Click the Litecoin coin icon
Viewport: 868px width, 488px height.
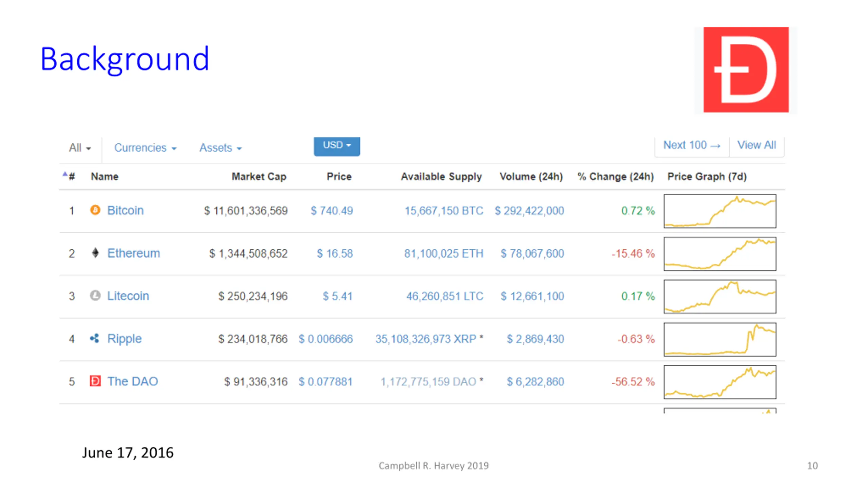click(95, 296)
